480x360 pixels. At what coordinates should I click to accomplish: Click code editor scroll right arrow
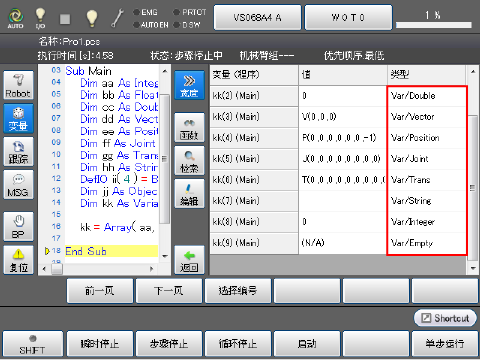[x=152, y=269]
